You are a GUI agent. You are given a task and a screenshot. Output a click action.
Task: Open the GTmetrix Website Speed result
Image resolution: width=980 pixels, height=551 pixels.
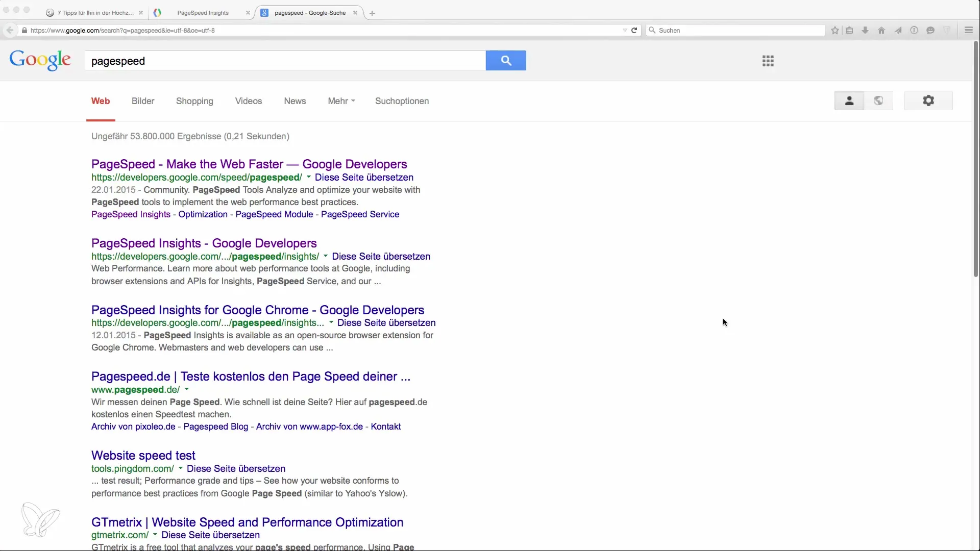[247, 522]
